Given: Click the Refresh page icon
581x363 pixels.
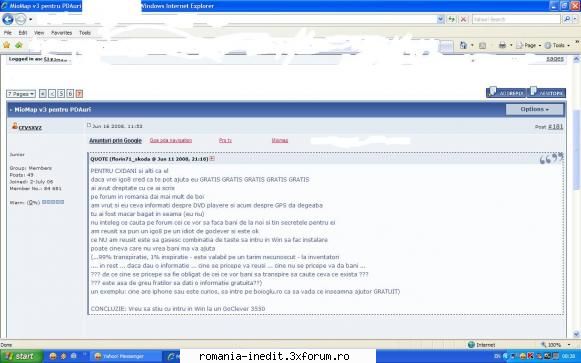Looking at the screenshot, I should [451, 19].
